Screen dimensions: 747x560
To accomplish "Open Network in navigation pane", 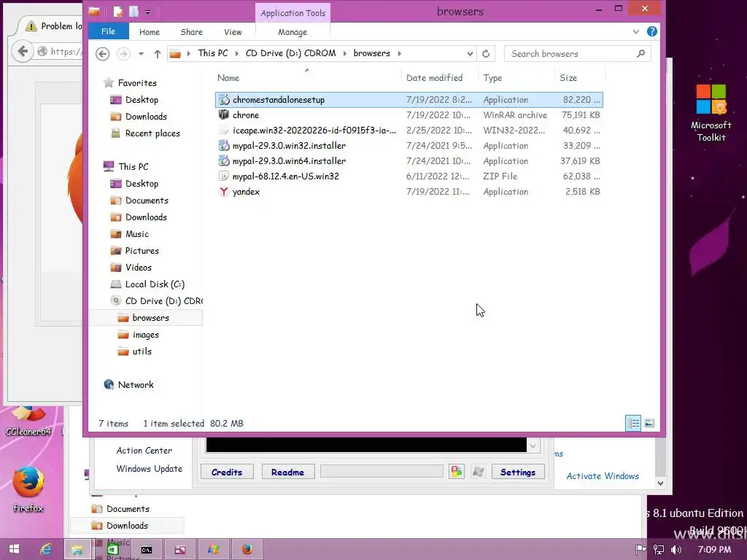I will point(136,385).
